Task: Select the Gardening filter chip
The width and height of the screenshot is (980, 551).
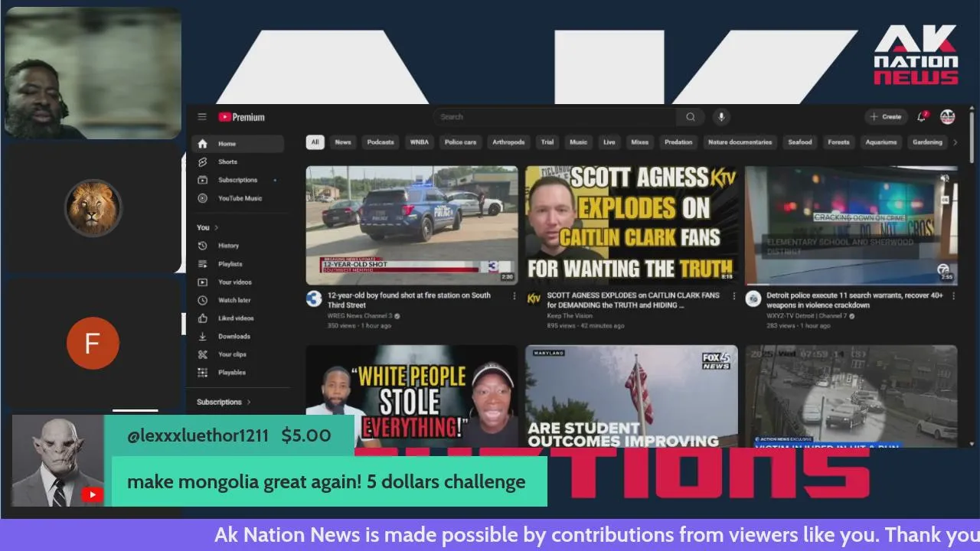Action: [x=927, y=142]
